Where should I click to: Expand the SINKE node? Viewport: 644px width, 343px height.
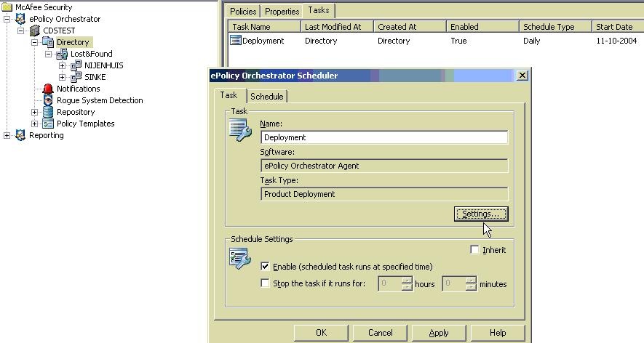coord(62,77)
